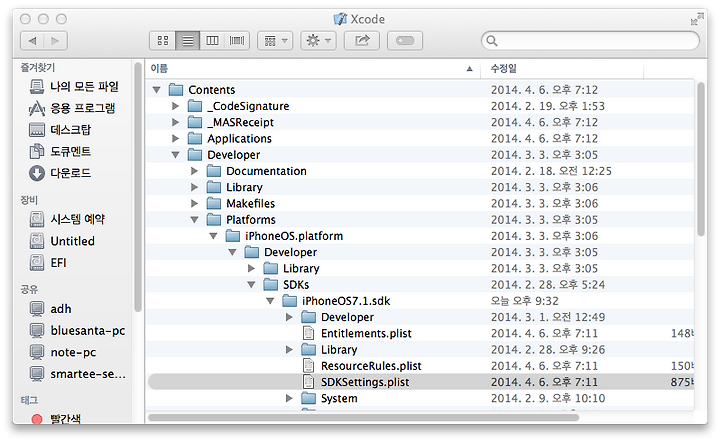This screenshot has width=720, height=442.
Task: Collapse the top-level Developer folder
Action: (175, 155)
